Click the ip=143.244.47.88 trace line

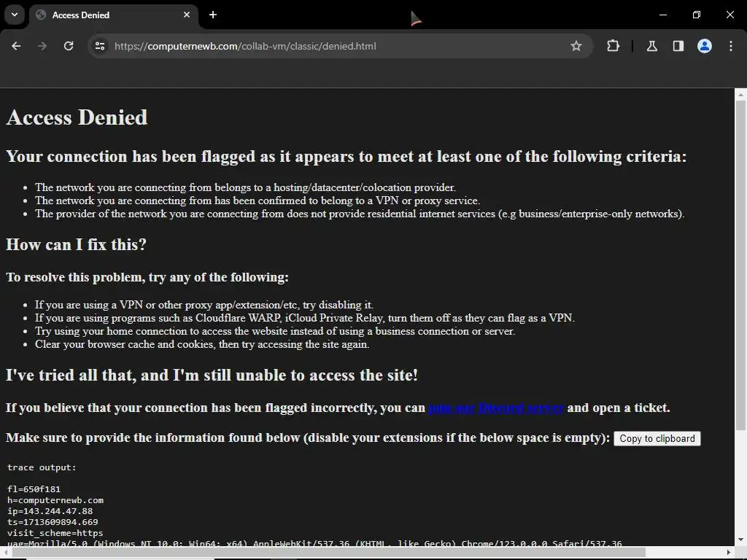[50, 511]
